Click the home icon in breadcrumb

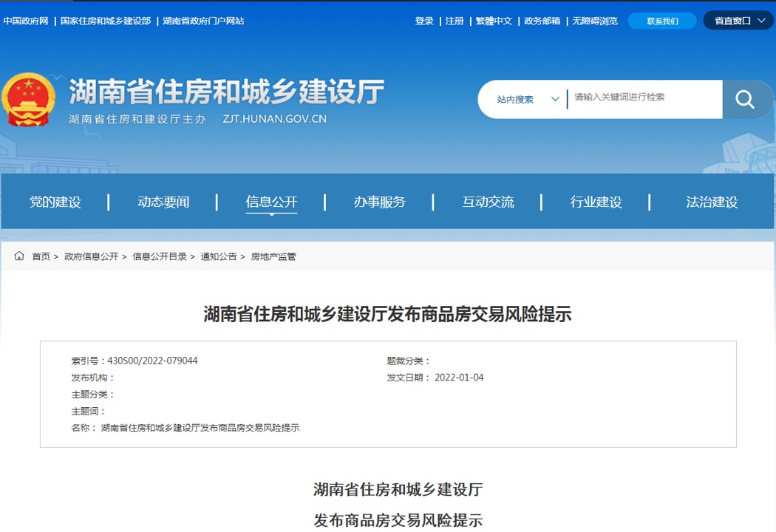(x=19, y=256)
